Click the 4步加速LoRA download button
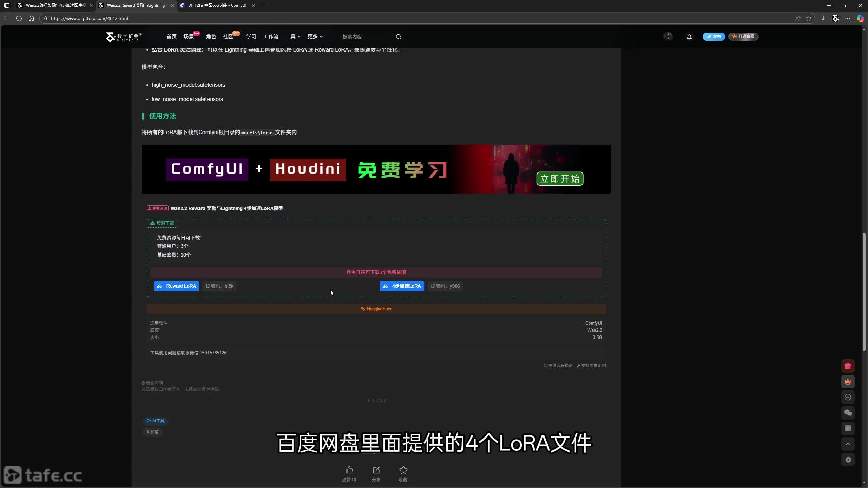The width and height of the screenshot is (868, 488). 402,286
